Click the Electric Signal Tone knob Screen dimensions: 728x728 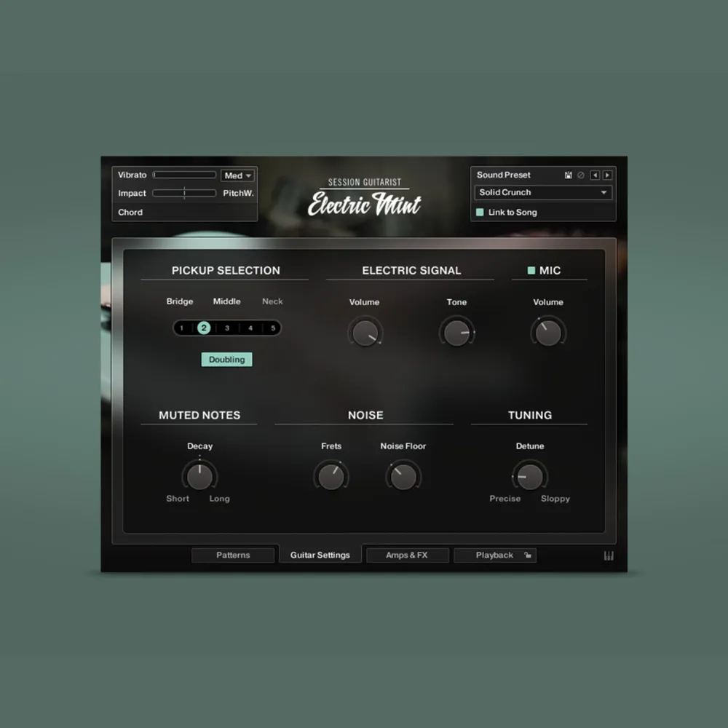click(456, 333)
